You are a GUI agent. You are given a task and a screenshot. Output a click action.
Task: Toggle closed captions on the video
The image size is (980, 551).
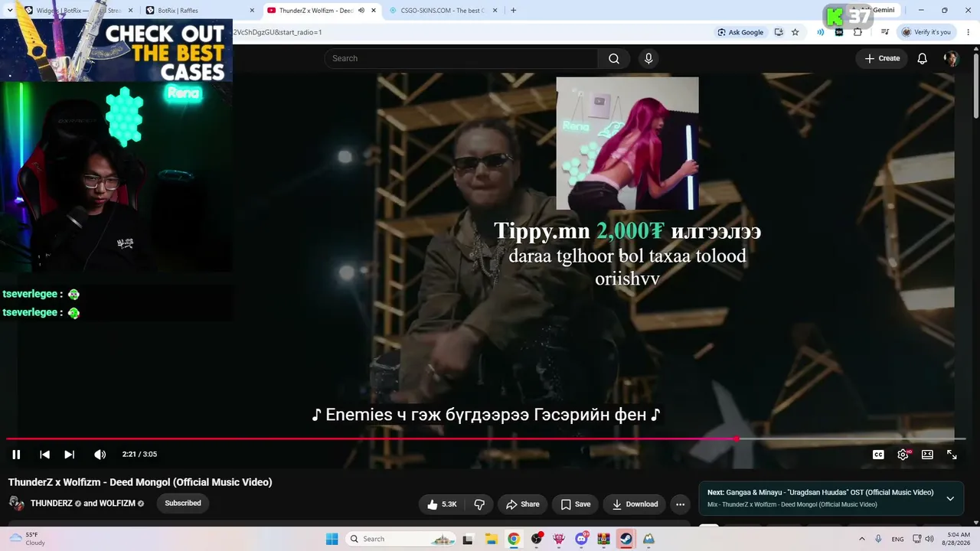[x=878, y=455]
